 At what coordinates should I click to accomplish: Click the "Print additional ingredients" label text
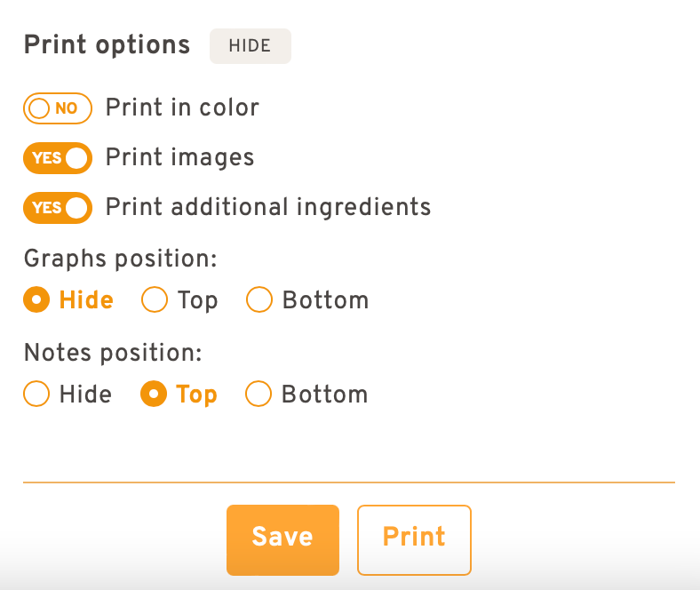coord(268,208)
